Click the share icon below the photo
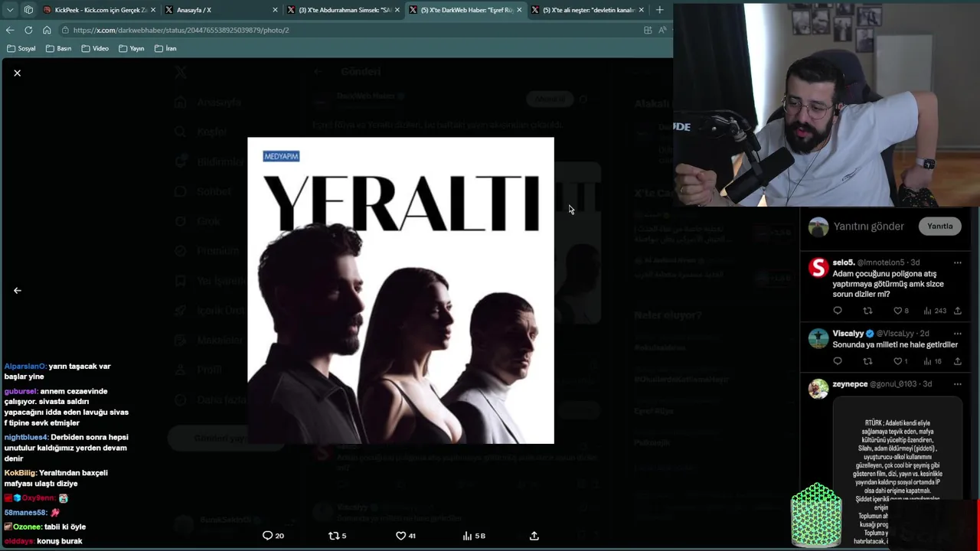980x551 pixels. click(x=534, y=536)
